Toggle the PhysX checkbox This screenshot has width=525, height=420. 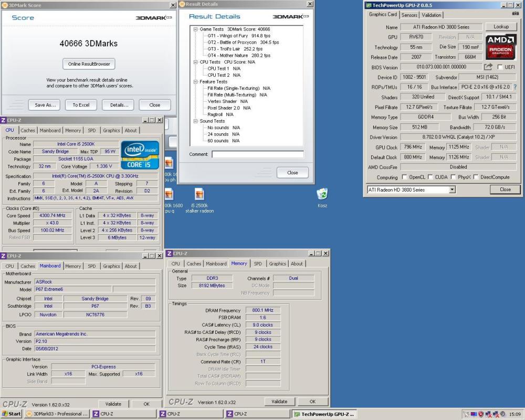tap(454, 177)
